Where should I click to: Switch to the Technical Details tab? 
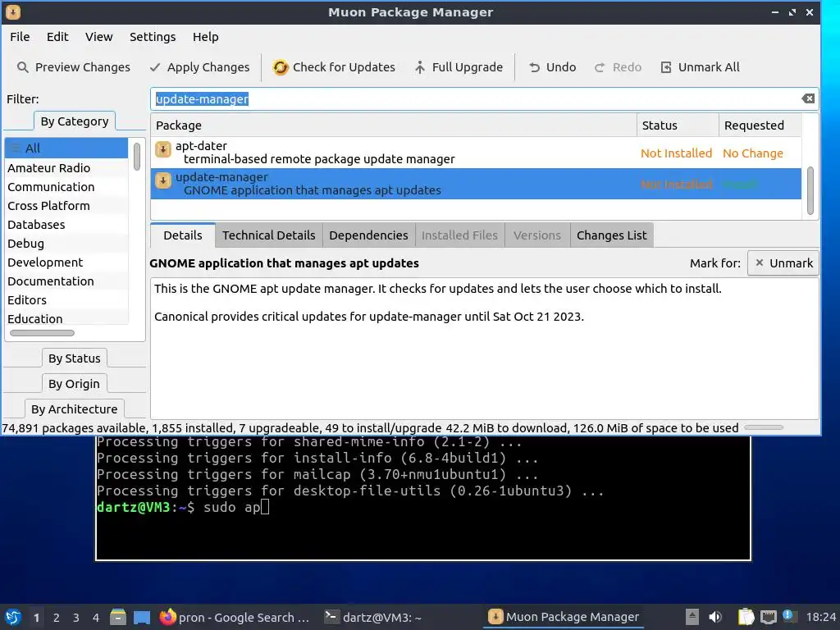pos(269,235)
